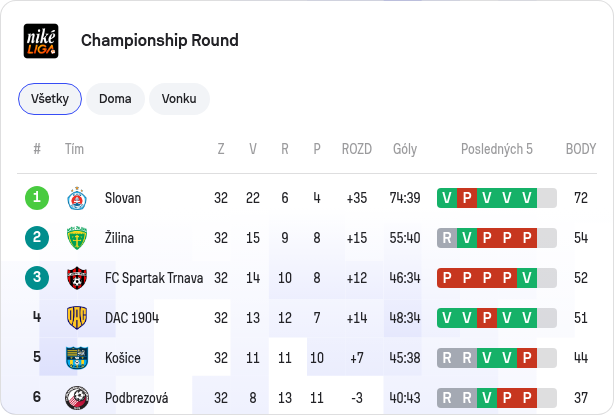614x415 pixels.
Task: Switch to the Vonku tab
Action: [179, 99]
